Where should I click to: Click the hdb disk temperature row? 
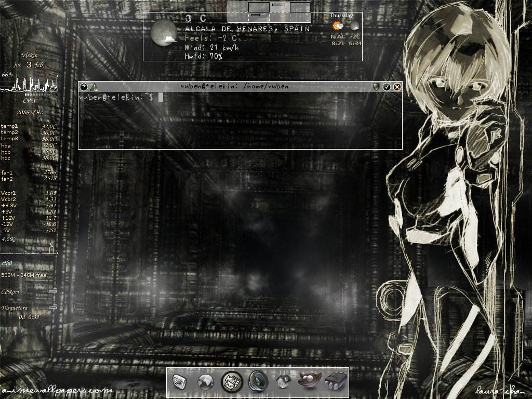tap(29, 152)
